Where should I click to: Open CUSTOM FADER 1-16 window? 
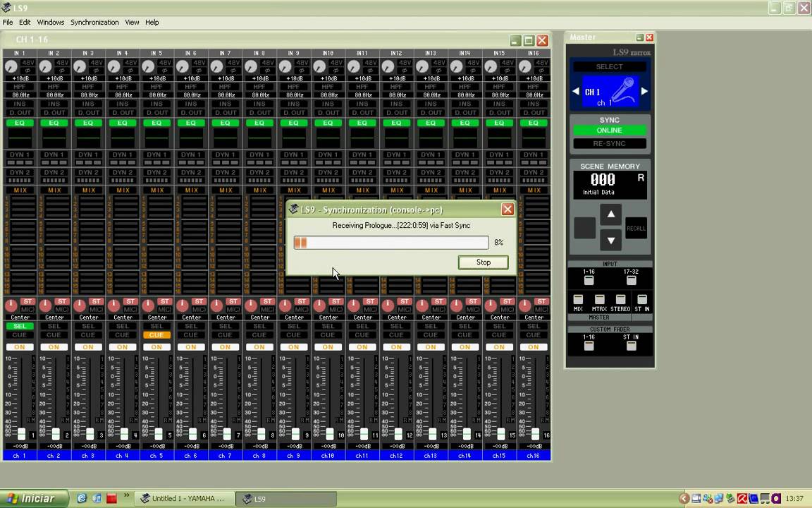click(589, 345)
